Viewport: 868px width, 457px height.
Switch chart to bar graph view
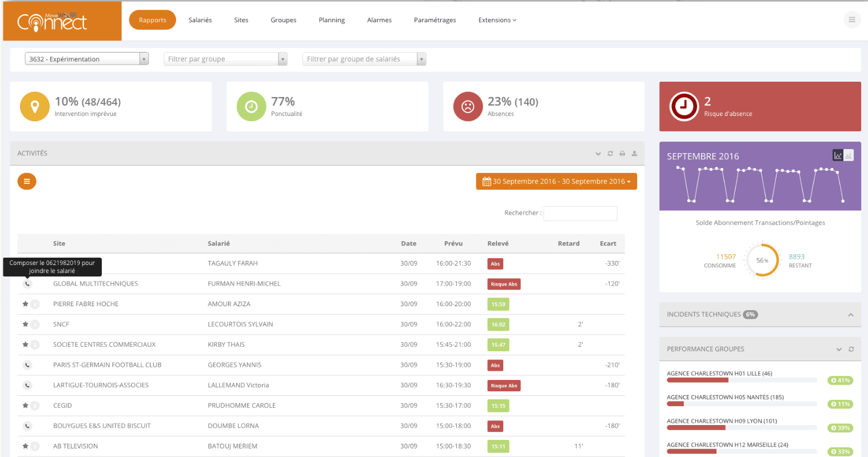pos(849,155)
